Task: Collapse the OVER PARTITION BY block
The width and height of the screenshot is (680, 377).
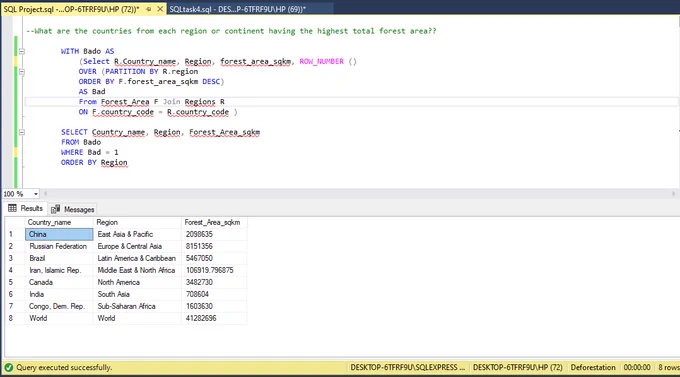Action: 22,72
